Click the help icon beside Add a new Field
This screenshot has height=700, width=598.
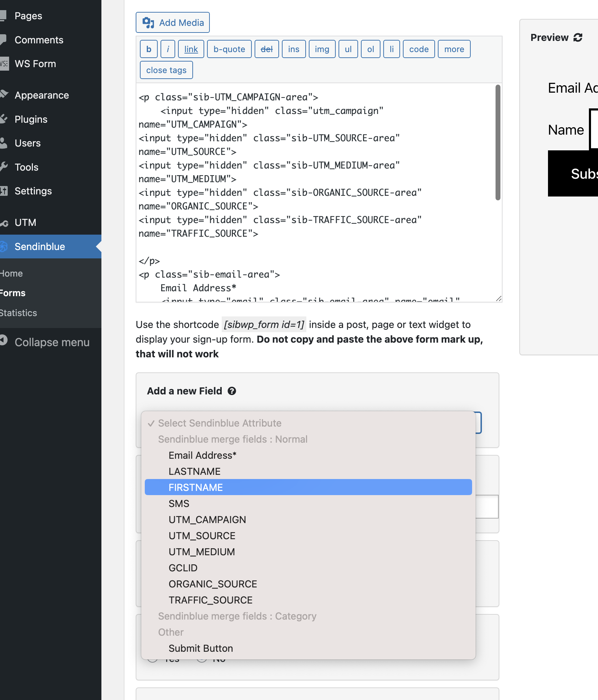[x=232, y=391]
